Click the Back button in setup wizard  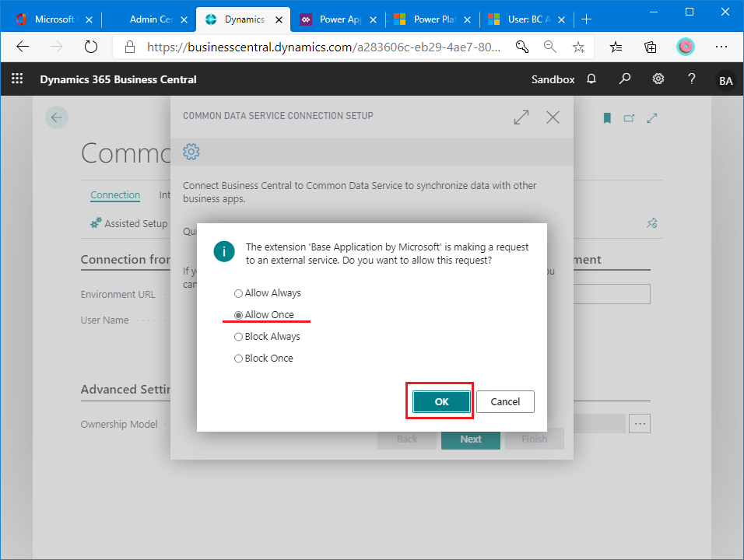click(x=407, y=439)
